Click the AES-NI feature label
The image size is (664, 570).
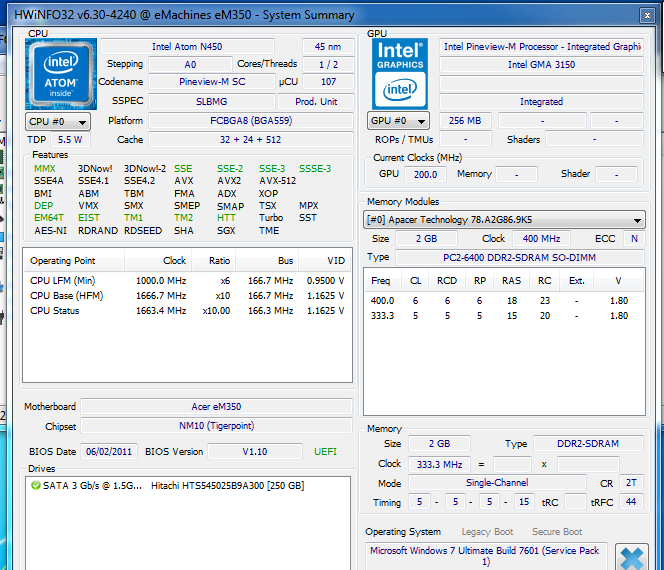coord(50,231)
